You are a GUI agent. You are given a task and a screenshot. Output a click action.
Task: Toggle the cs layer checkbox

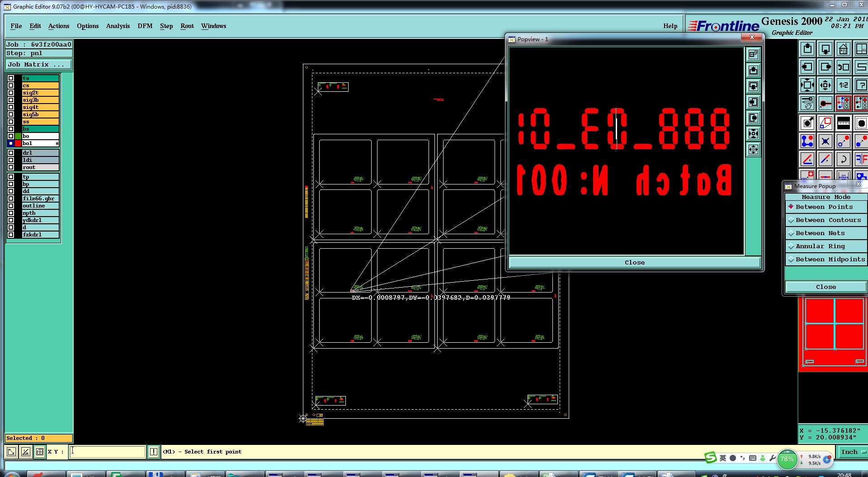pos(11,85)
